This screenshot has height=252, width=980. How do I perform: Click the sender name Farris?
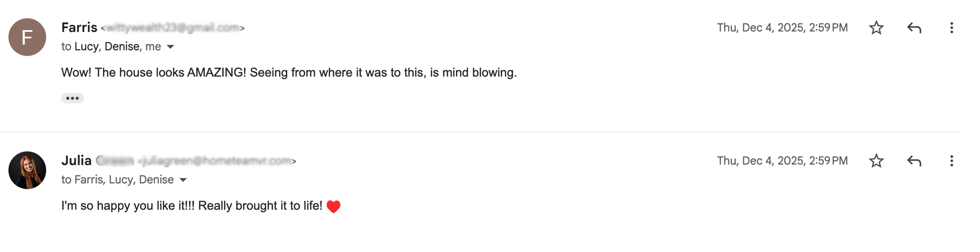click(79, 28)
